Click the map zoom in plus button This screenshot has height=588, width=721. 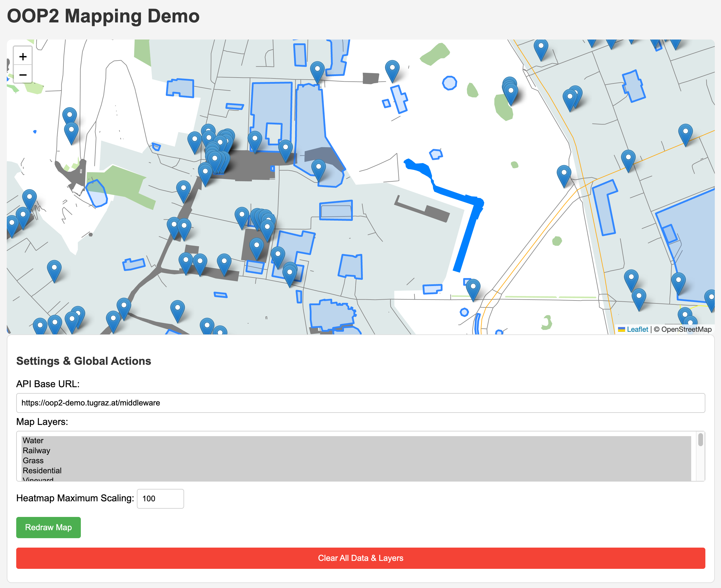[23, 56]
